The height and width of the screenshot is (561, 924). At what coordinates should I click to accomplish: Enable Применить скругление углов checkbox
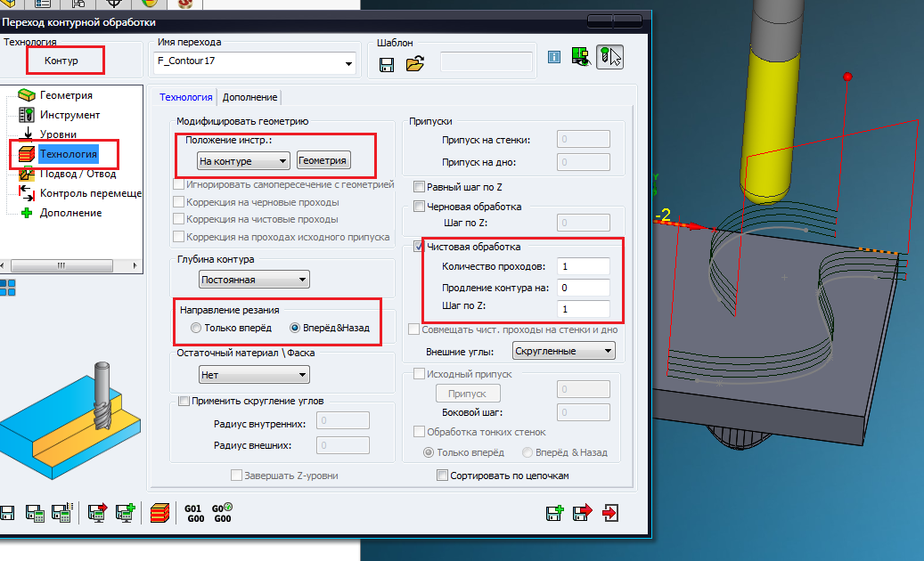tap(184, 401)
